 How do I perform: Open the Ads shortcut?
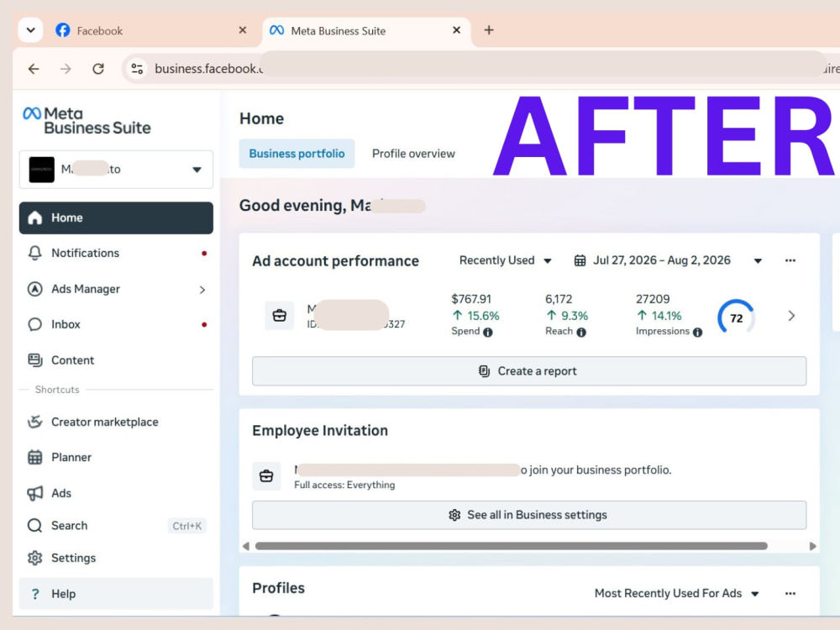[x=116, y=493]
